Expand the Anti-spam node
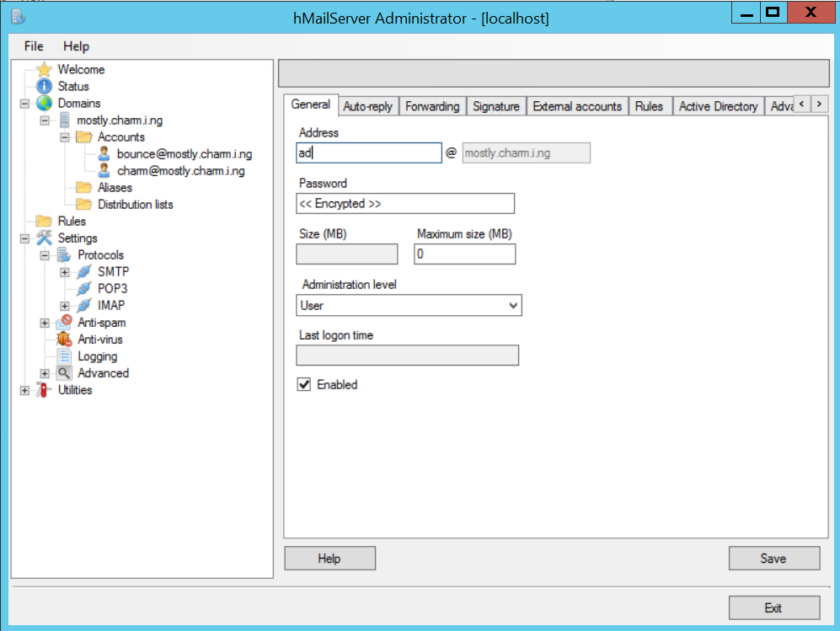The image size is (840, 631). pos(45,323)
